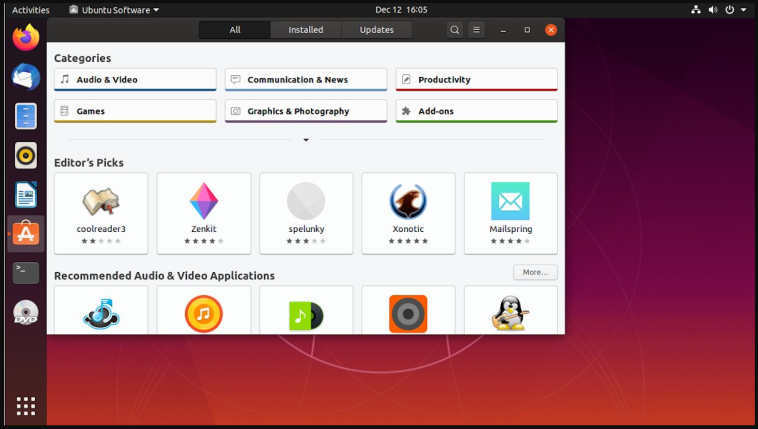Click the More... button for audio apps
The height and width of the screenshot is (429, 758).
535,272
